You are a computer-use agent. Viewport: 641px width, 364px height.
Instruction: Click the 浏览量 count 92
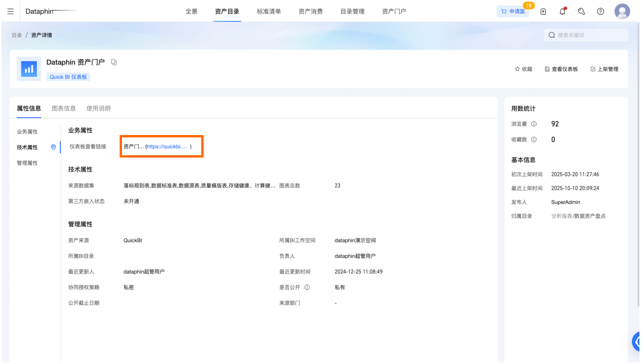point(555,124)
